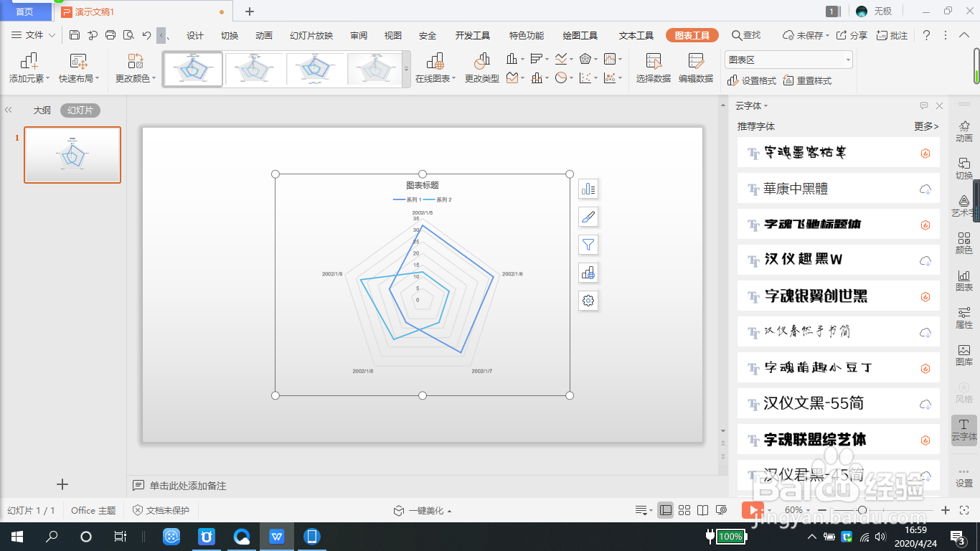
Task: Collapse the ribbon with the caret icon
Action: point(963,35)
